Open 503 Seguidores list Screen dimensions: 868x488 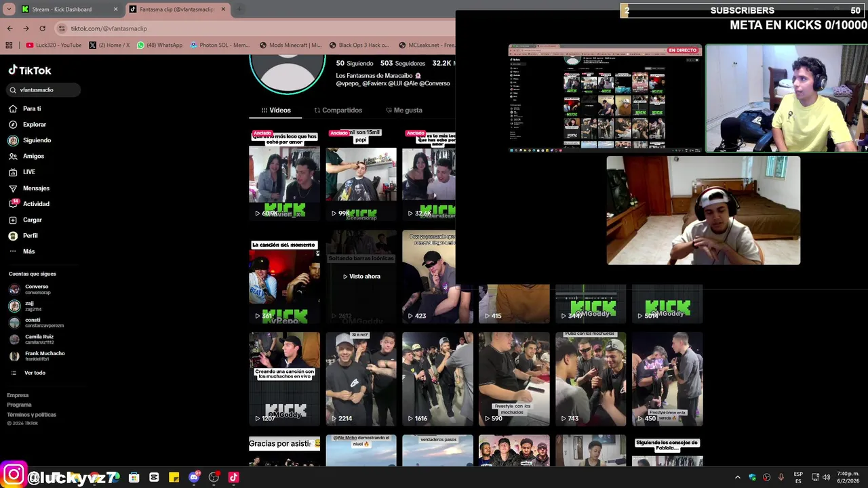[402, 63]
